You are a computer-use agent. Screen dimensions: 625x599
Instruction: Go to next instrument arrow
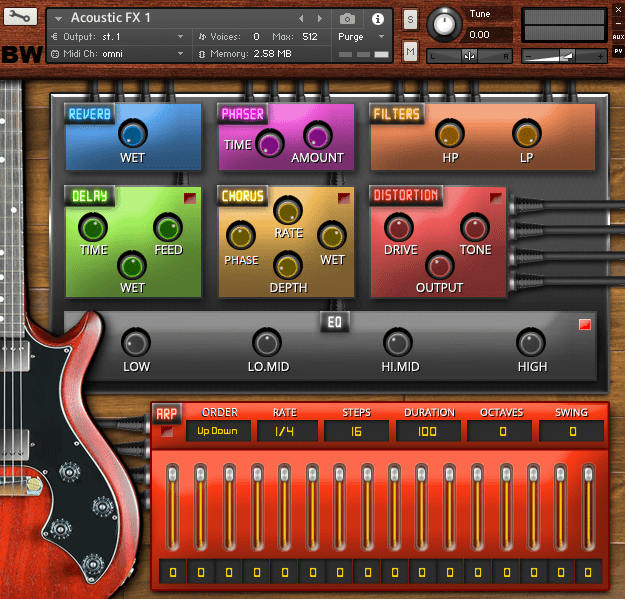point(320,18)
